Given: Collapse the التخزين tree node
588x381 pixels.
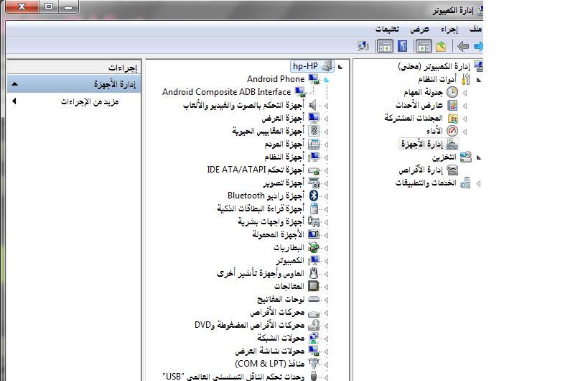Looking at the screenshot, I should click(x=478, y=157).
